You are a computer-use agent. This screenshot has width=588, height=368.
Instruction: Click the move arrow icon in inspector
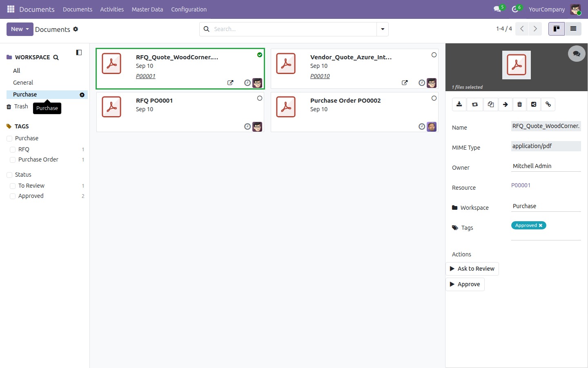tap(506, 104)
